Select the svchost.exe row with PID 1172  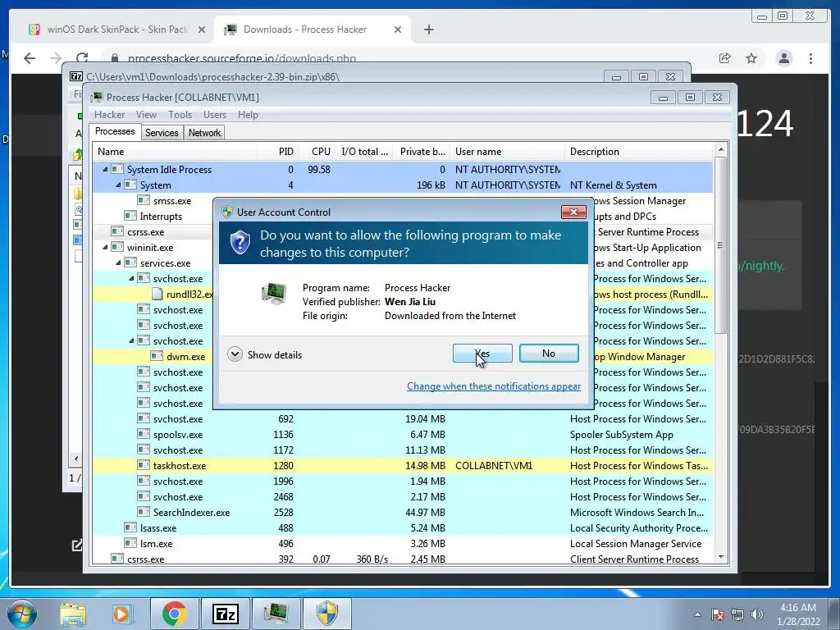tap(403, 450)
